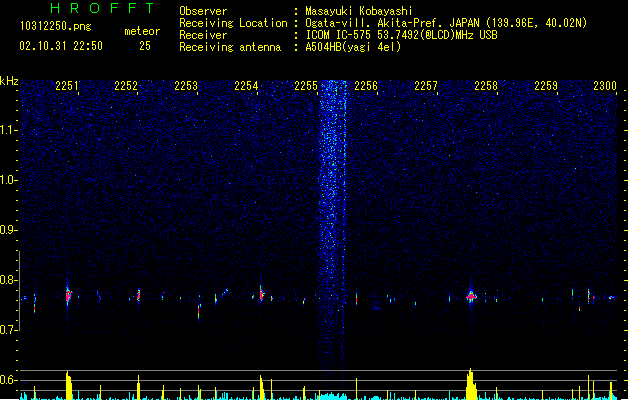The width and height of the screenshot is (629, 400).
Task: Click the Receiving Location label
Action: click(x=233, y=23)
